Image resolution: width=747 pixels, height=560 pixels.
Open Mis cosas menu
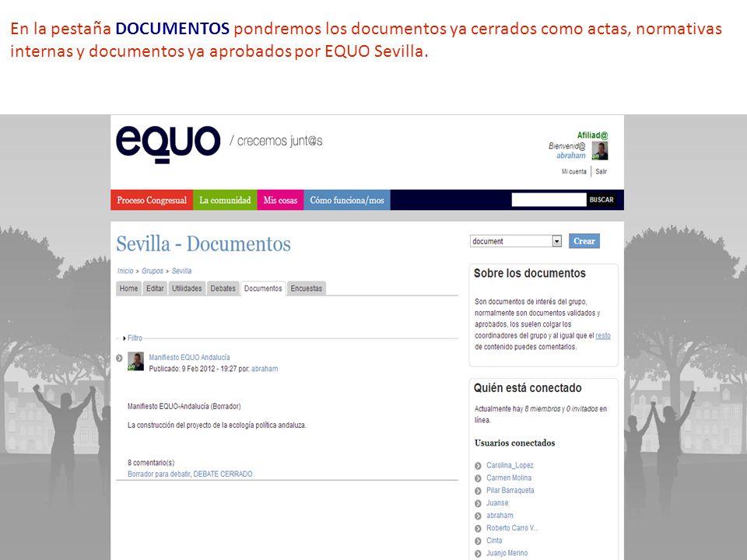[280, 200]
